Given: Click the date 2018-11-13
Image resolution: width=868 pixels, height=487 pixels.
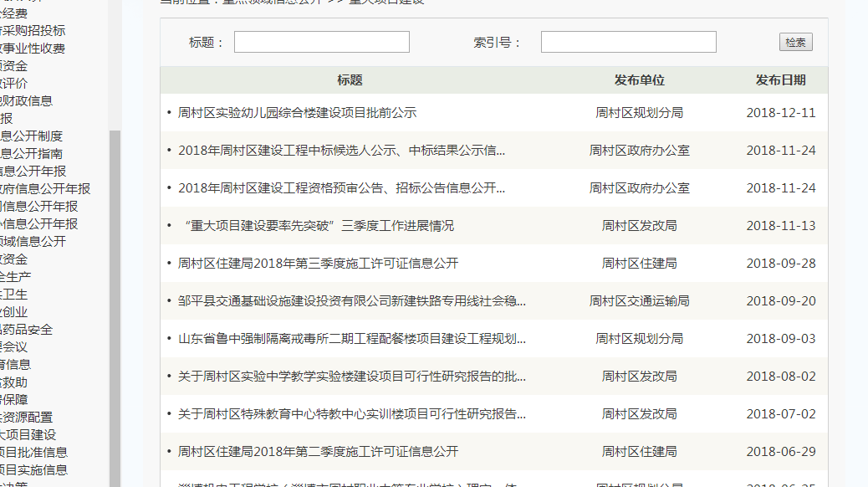Looking at the screenshot, I should pyautogui.click(x=781, y=226).
